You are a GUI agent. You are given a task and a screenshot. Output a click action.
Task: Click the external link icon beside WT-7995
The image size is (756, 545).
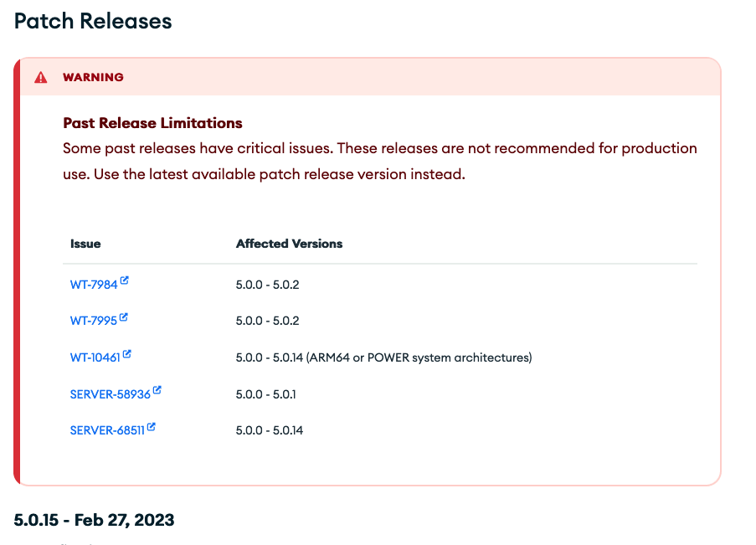(125, 315)
